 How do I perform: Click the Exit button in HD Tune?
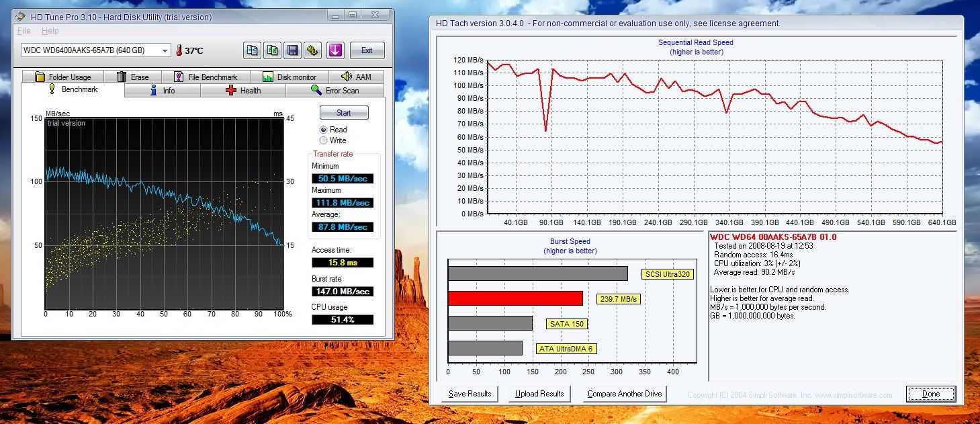pos(367,50)
